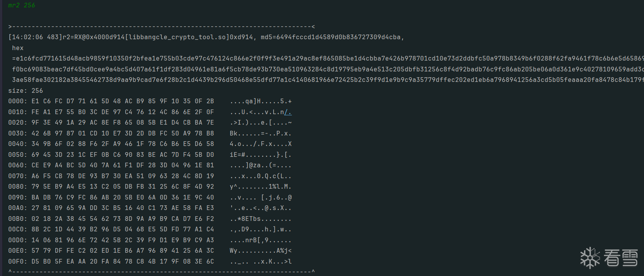Click the "hex" label line
This screenshot has width=644, height=276.
pyautogui.click(x=18, y=48)
